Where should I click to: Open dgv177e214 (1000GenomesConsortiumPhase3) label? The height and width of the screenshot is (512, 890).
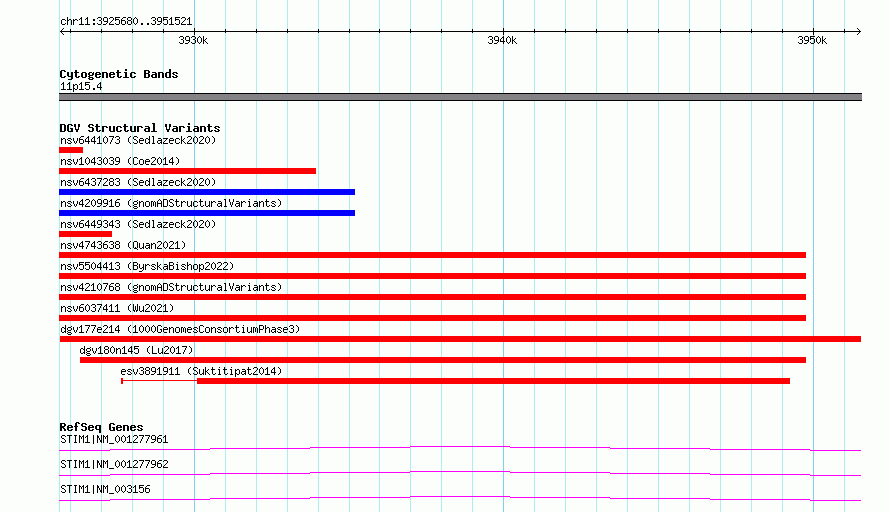(x=180, y=329)
